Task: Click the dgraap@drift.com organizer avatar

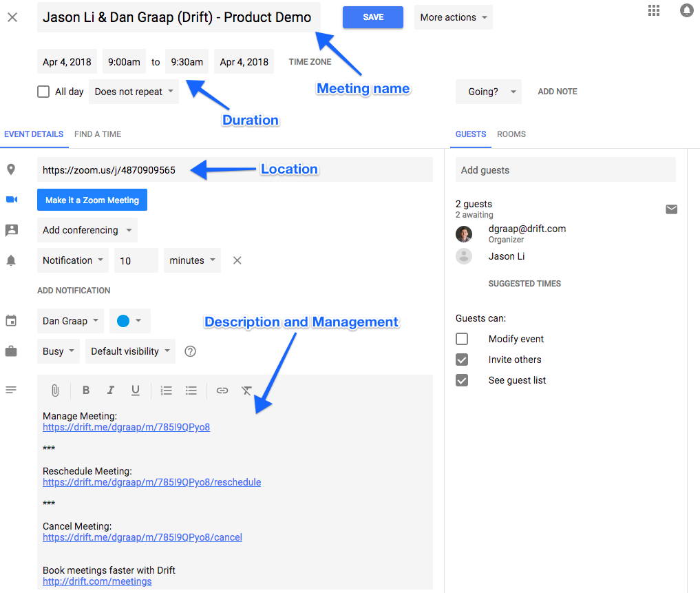Action: (x=464, y=233)
